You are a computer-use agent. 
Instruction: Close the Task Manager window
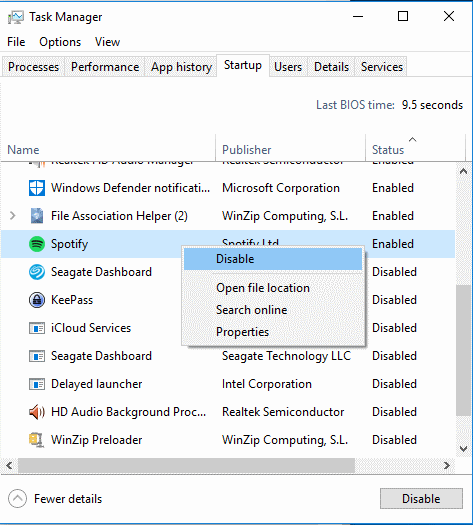click(x=449, y=16)
